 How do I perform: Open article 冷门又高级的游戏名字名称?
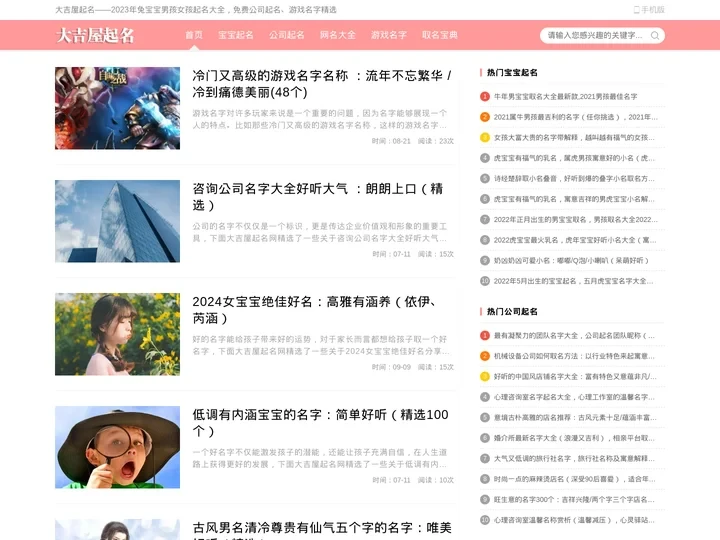pyautogui.click(x=322, y=84)
